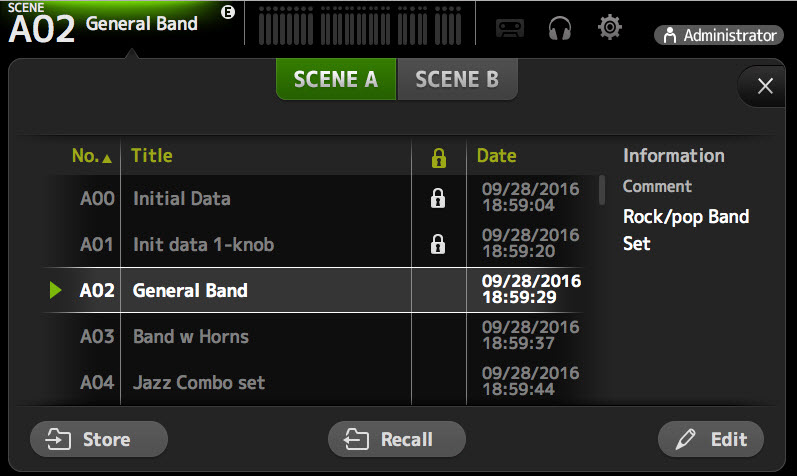The width and height of the screenshot is (797, 476).
Task: Sort the list by Title column
Action: [x=153, y=156]
